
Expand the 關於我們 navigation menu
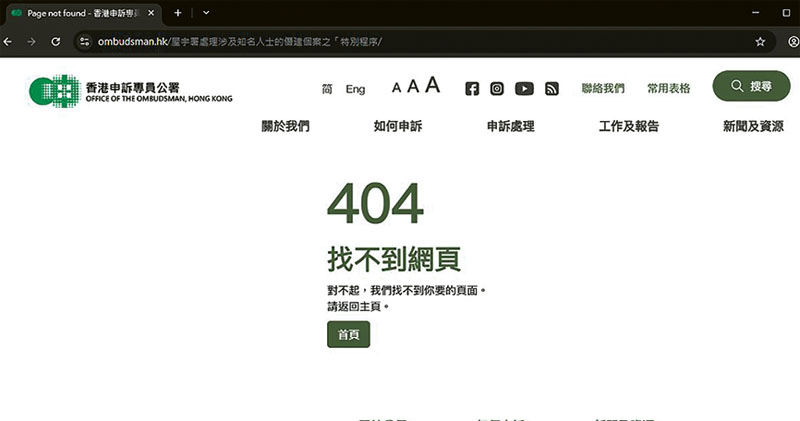285,126
